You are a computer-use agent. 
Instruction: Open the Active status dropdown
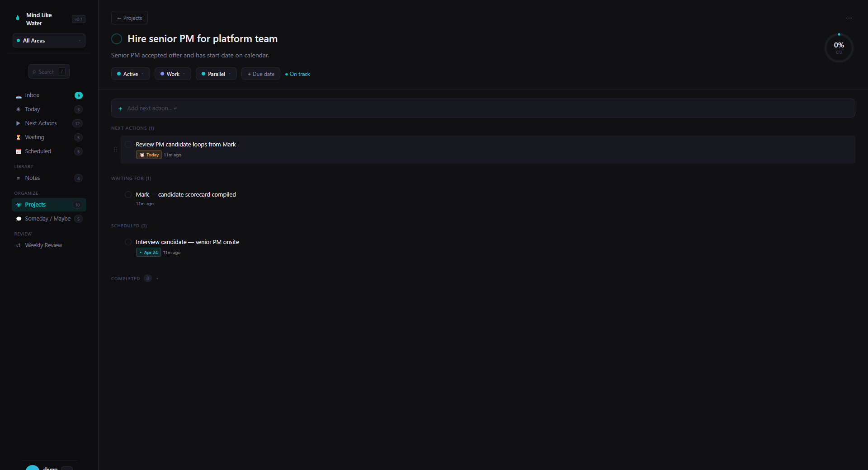coord(130,74)
